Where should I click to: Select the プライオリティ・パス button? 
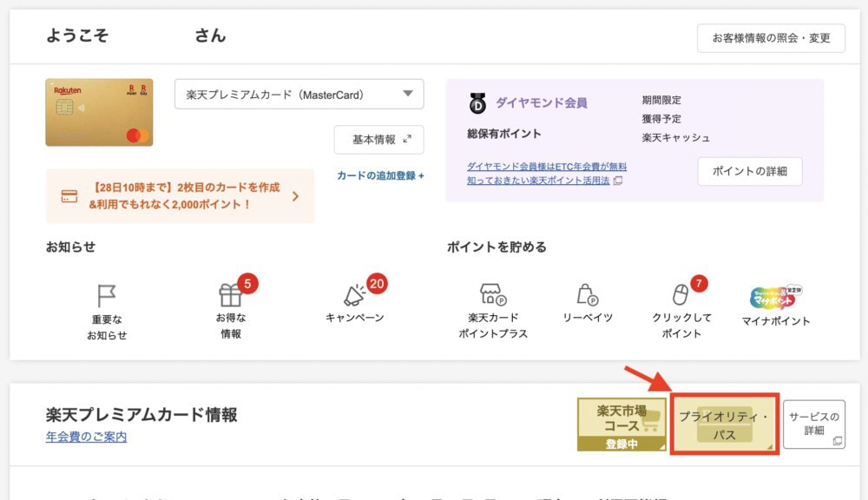(x=724, y=424)
